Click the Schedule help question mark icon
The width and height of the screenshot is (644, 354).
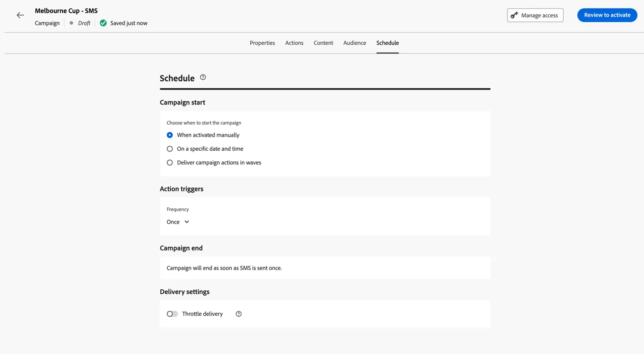click(203, 78)
